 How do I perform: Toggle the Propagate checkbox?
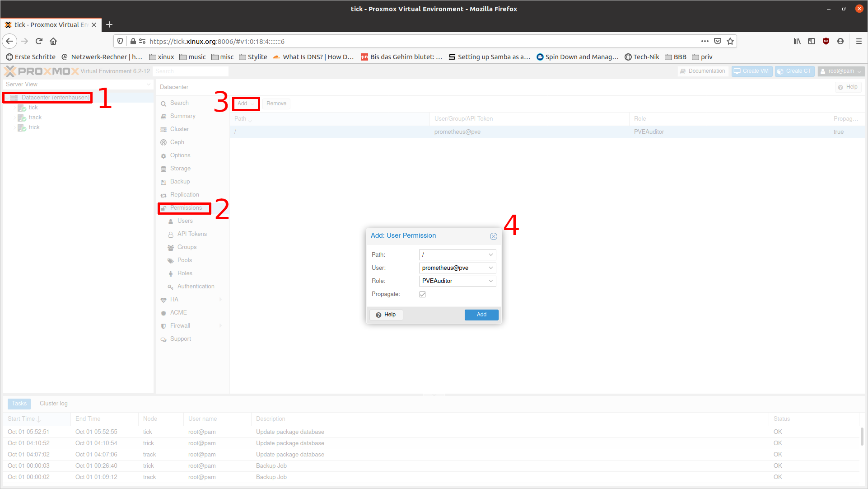coord(422,294)
